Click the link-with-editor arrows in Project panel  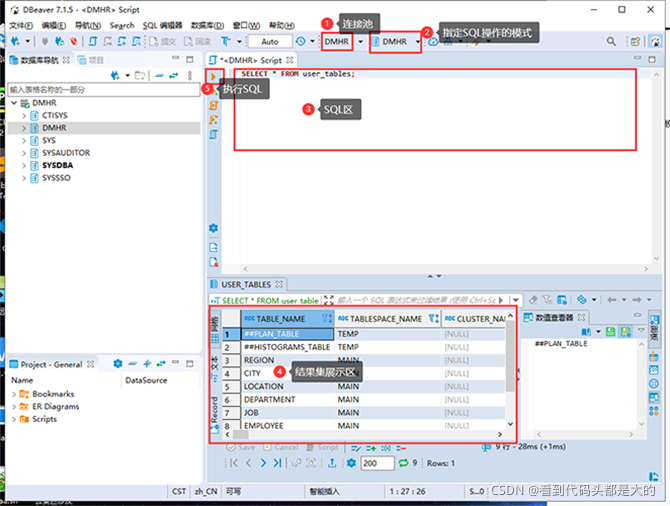pos(161,364)
